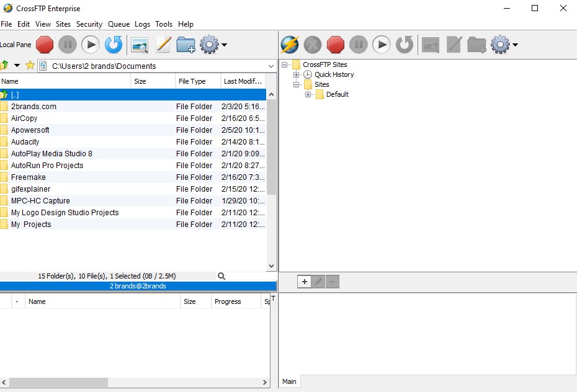The height and width of the screenshot is (392, 577).
Task: Refresh the local pane file list
Action: coord(114,45)
